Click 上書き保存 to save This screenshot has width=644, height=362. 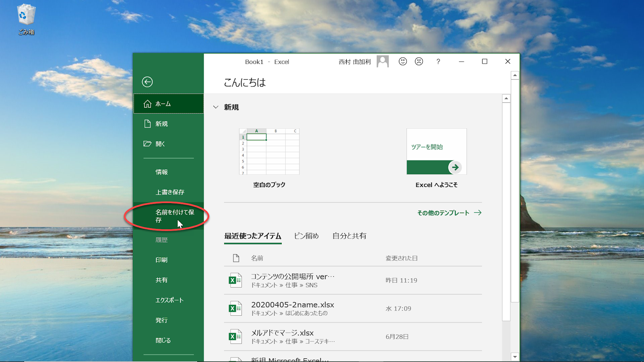coord(169,192)
